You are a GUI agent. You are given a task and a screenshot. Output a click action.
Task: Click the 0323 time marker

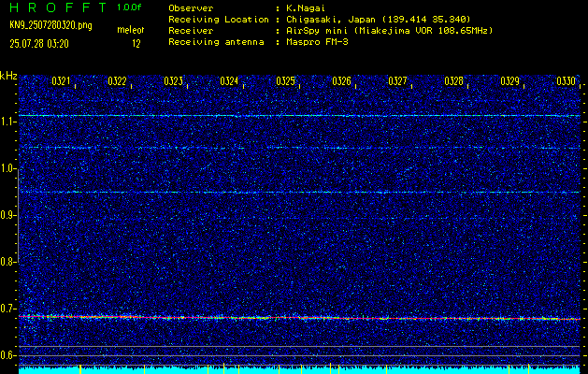173,81
